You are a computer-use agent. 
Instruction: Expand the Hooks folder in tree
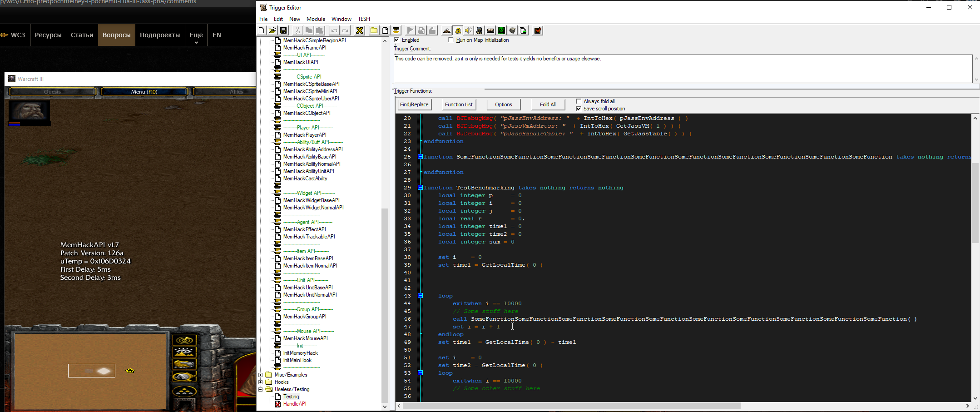(261, 382)
